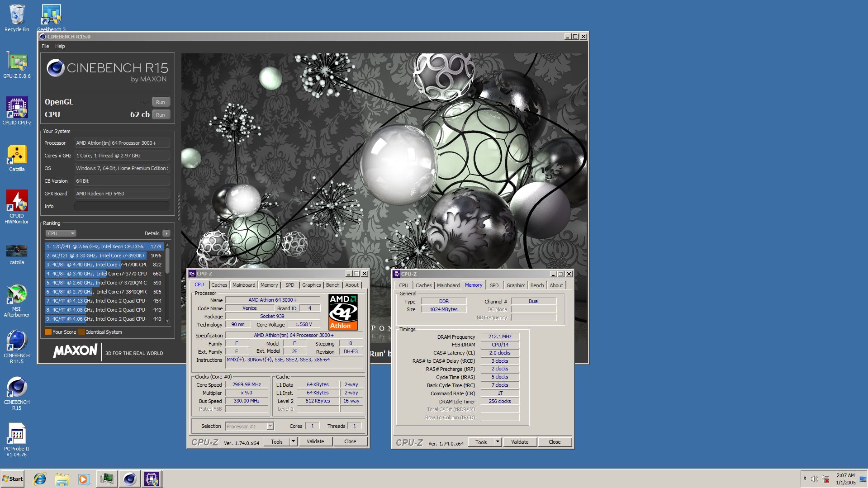Run the OpenGL benchmark
Image resolution: width=868 pixels, height=488 pixels.
161,102
